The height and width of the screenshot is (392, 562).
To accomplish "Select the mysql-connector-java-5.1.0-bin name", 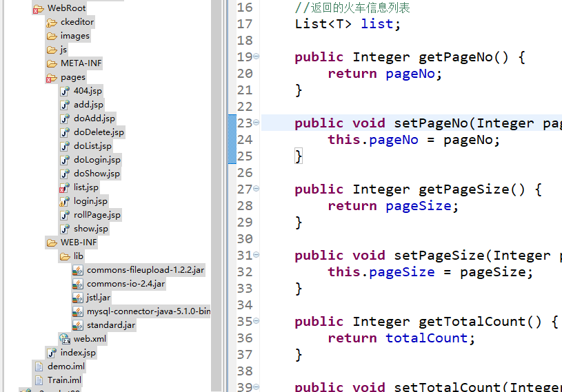I will tap(148, 311).
